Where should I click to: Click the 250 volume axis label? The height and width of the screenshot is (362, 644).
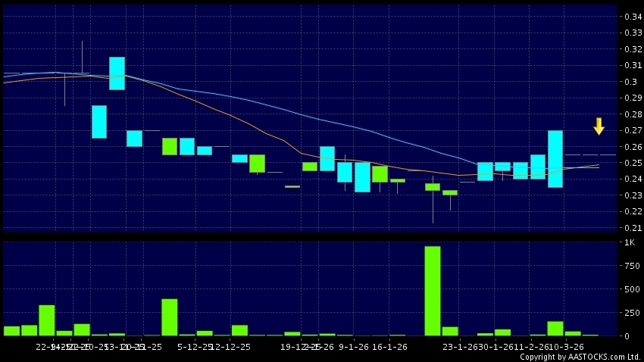point(630,312)
